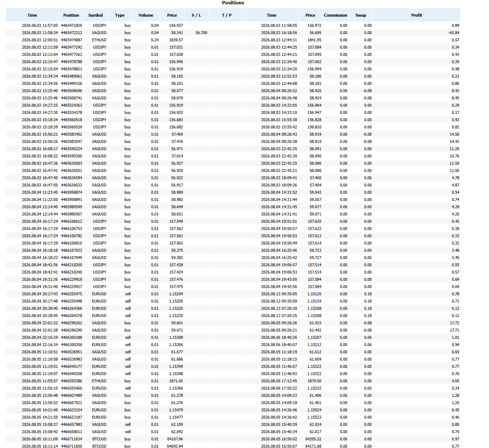Click the 14.50 profit value
This screenshot has height=448, width=489.
[454, 134]
